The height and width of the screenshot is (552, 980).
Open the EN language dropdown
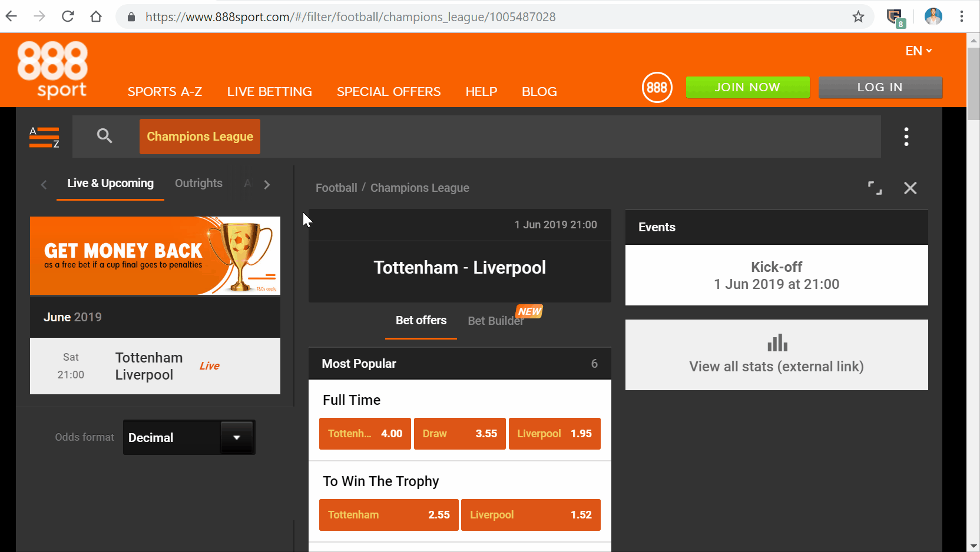point(919,51)
